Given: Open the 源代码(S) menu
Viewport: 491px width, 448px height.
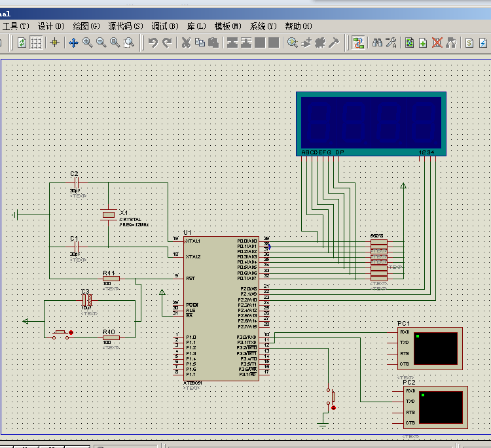Looking at the screenshot, I should click(126, 26).
